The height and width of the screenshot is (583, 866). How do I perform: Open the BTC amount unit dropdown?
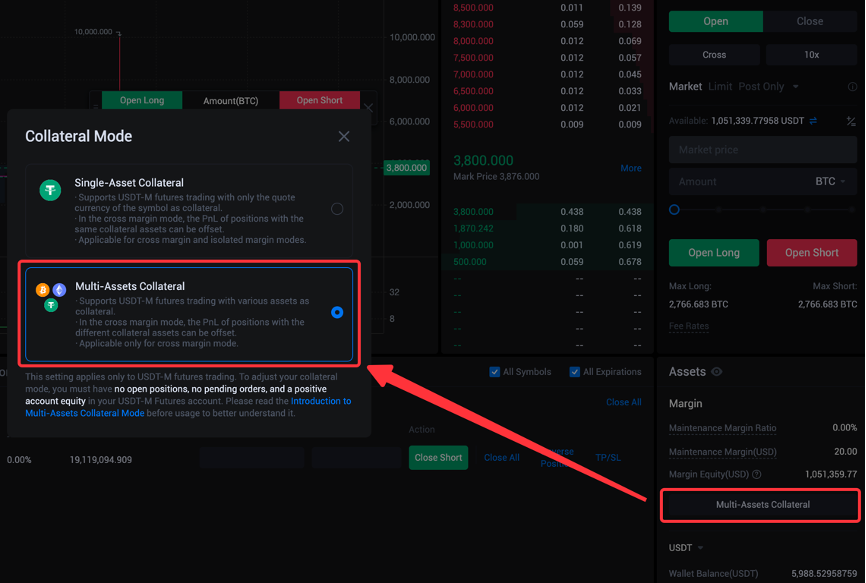(x=831, y=182)
